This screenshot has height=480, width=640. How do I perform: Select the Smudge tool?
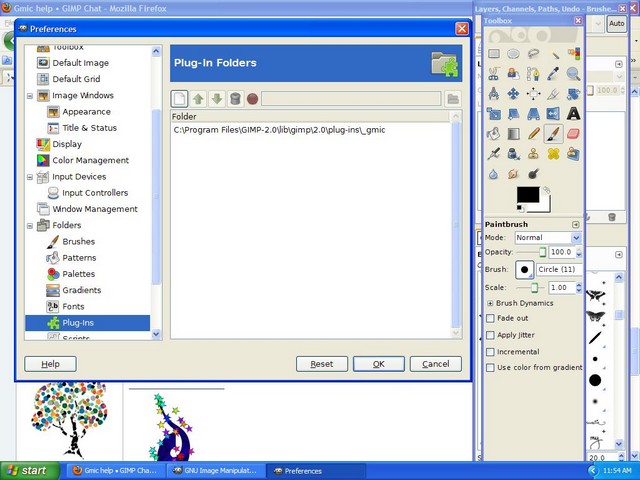[513, 174]
